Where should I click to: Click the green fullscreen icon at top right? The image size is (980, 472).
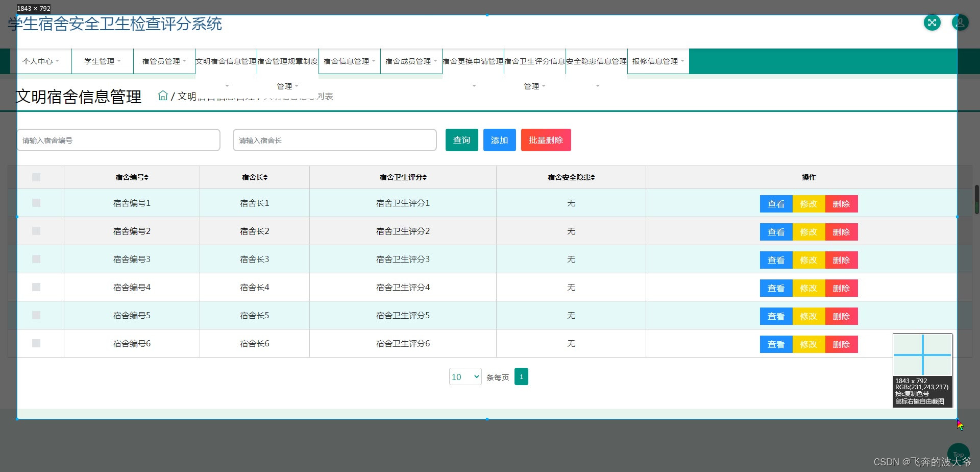coord(932,22)
